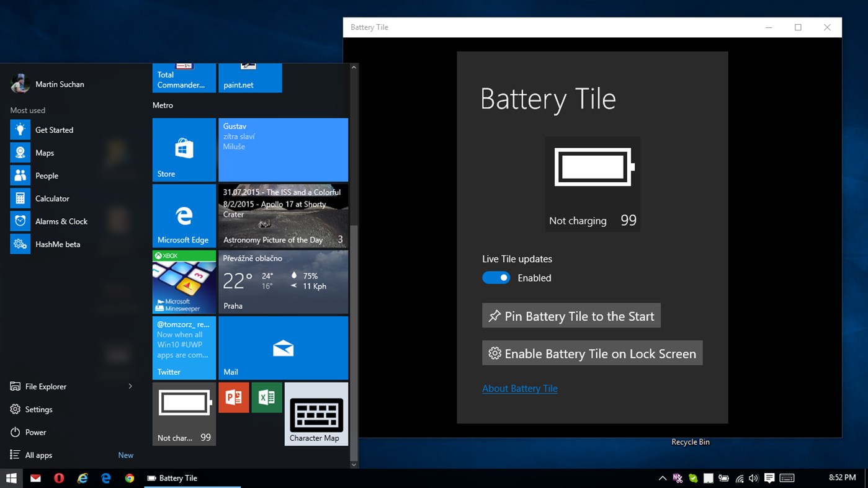Open the Character Map tile
The image size is (868, 488).
coord(316,414)
